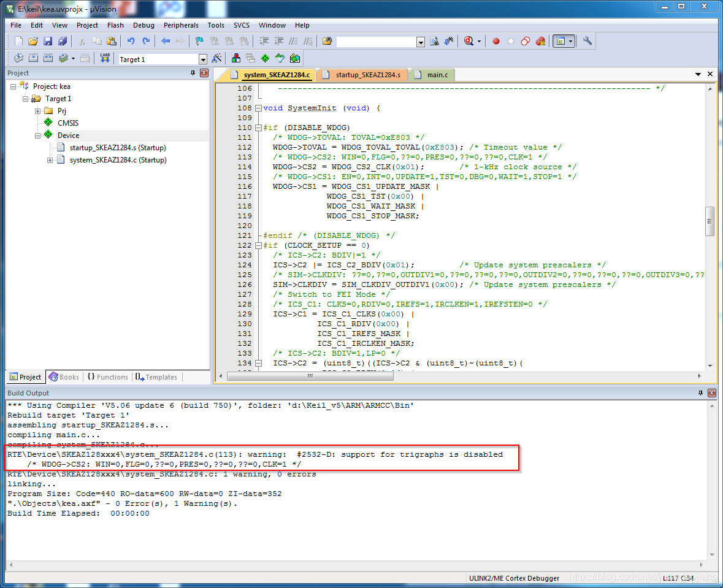Save the current file with floppy icon
Screen dimensions: 723x588
(x=47, y=41)
